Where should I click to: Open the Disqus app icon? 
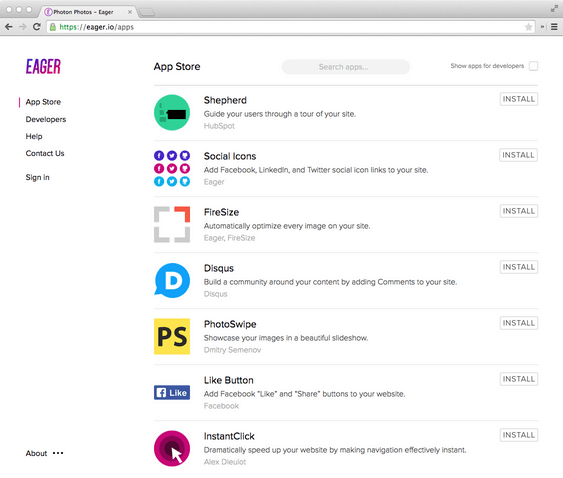pyautogui.click(x=172, y=280)
